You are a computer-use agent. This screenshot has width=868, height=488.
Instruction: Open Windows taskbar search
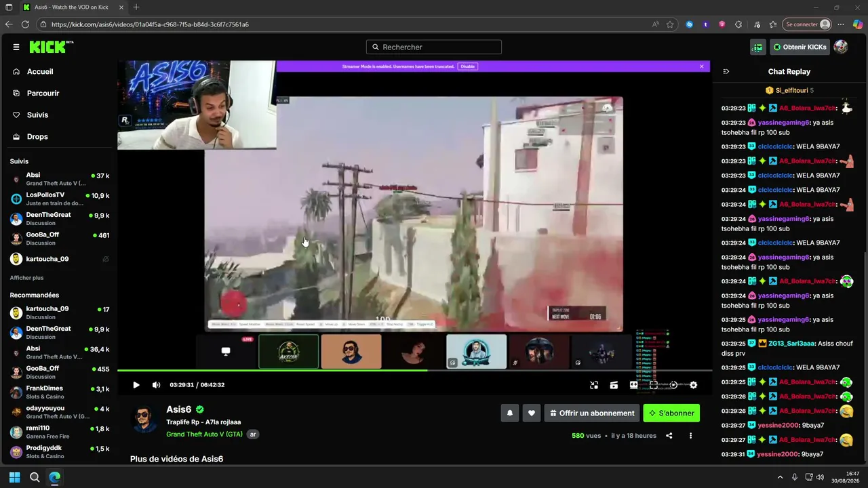[x=35, y=477]
